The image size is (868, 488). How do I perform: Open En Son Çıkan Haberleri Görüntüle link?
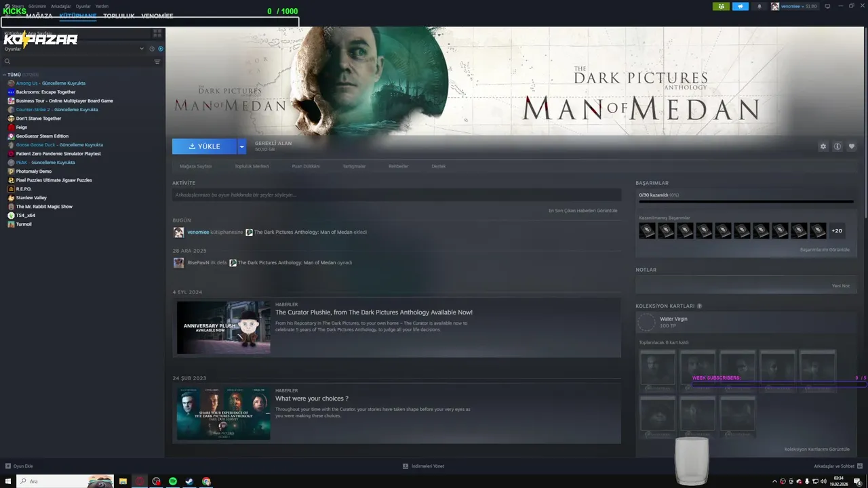point(583,211)
